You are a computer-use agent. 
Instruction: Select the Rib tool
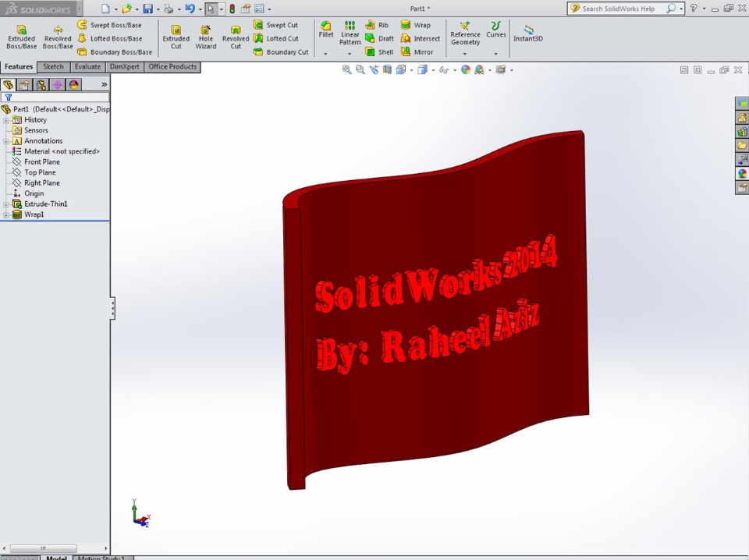(377, 25)
